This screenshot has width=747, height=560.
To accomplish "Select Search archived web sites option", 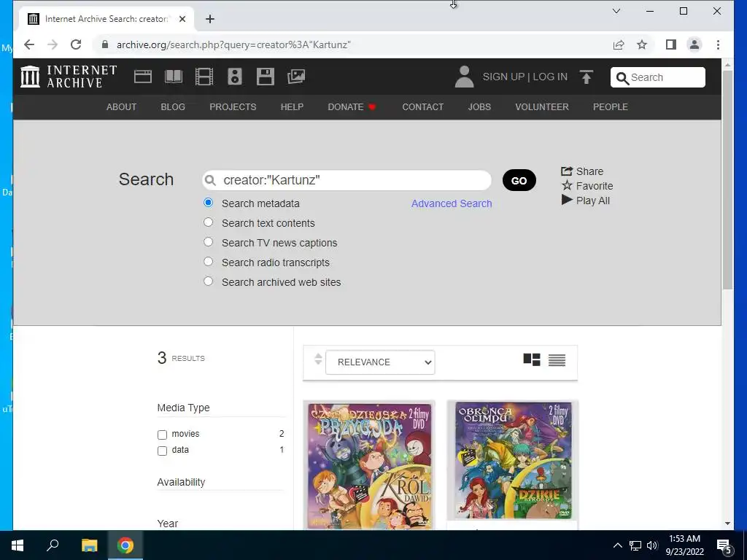I will point(208,281).
